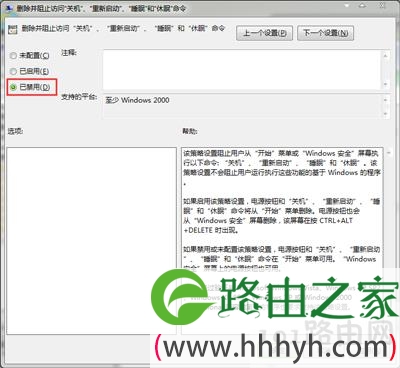Screen dimensions: 400x368
Task: Minimize the policy settings window
Action: tap(347, 6)
